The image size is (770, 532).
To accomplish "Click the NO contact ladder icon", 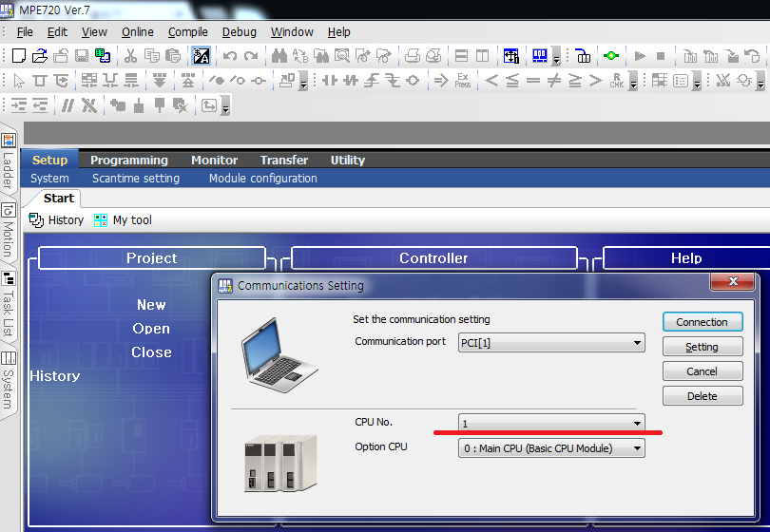I will [x=330, y=81].
